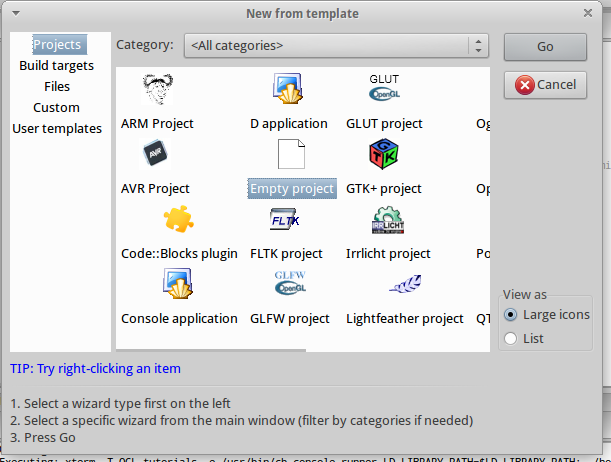611x462 pixels.
Task: Select the Custom wizard type
Action: pos(57,108)
